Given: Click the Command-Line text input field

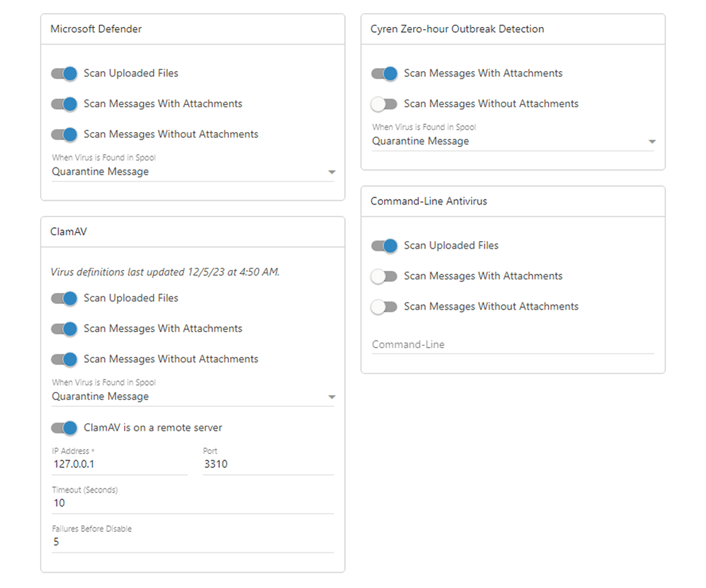Looking at the screenshot, I should (512, 345).
